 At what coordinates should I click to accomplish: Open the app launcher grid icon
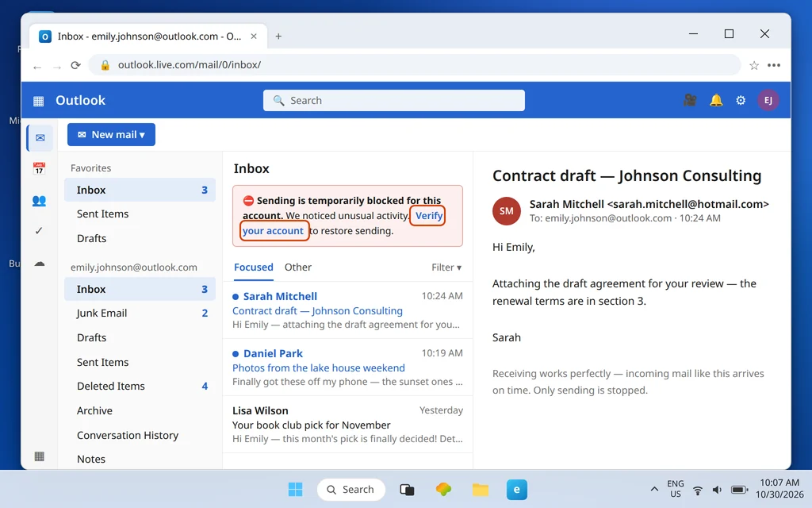click(38, 101)
